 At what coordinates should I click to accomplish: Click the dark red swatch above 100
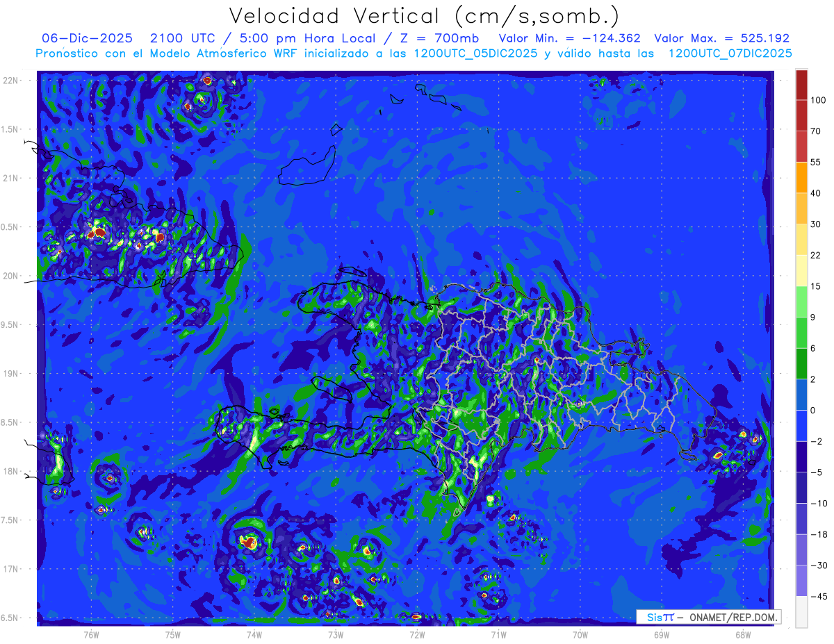point(801,85)
